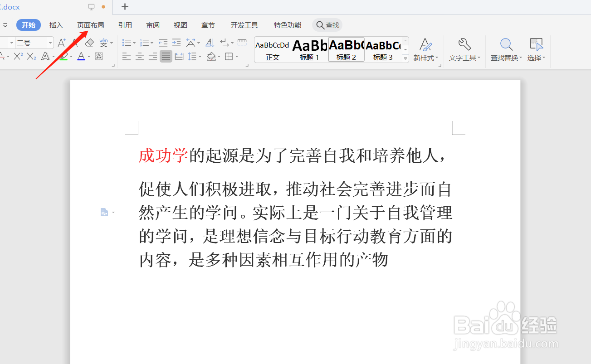The height and width of the screenshot is (364, 591).
Task: Toggle center text alignment
Action: 140,56
